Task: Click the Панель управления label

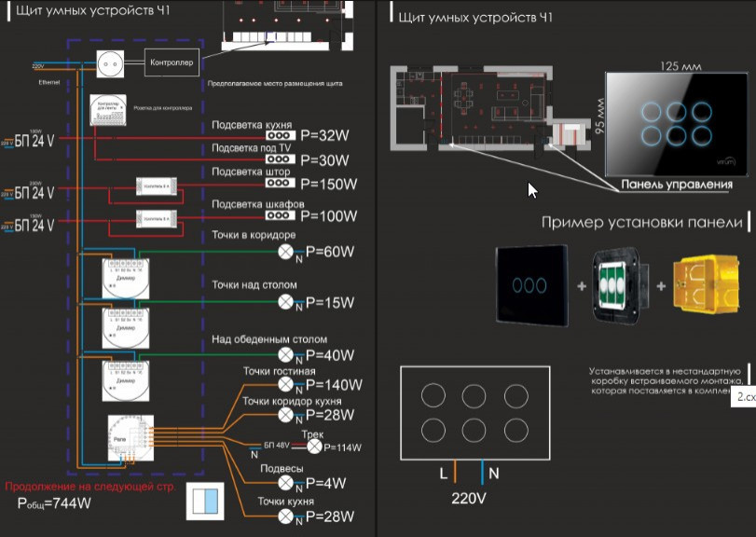Action: pyautogui.click(x=677, y=185)
